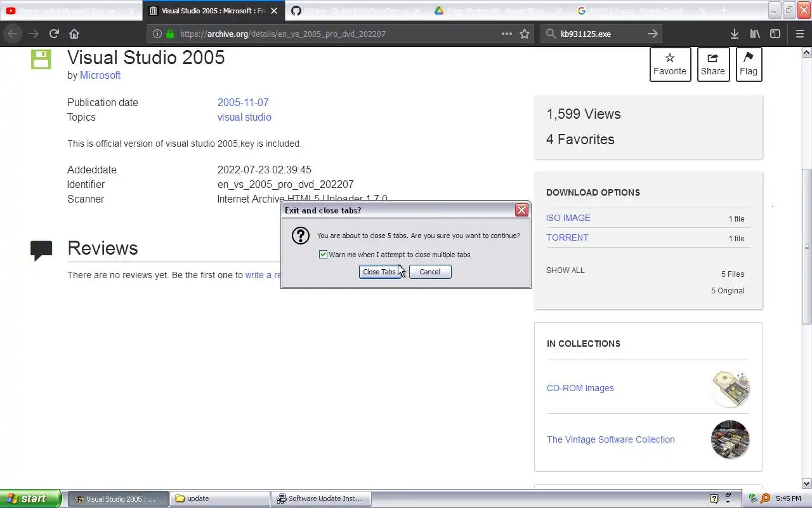Open the browser home page icon

click(74, 34)
